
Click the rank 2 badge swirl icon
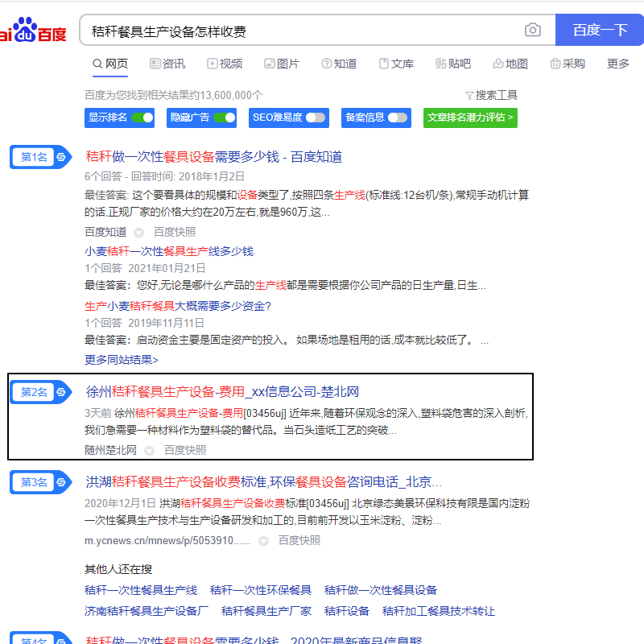tap(61, 392)
